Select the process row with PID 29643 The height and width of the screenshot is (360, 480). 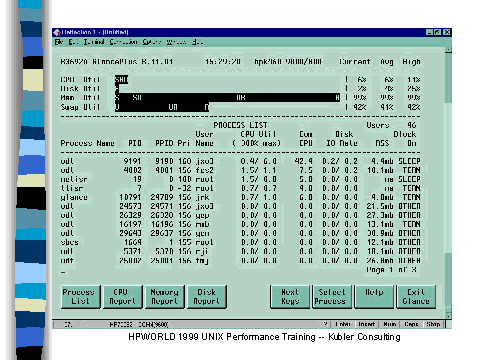[x=240, y=233]
